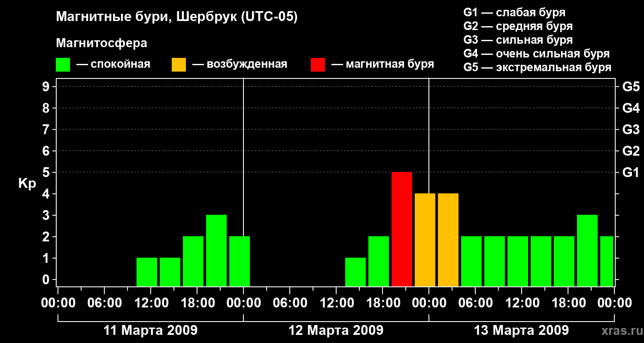Image resolution: width=644 pixels, height=343 pixels.
Task: Click the '06:00' time label for 12 Марта
Action: tap(290, 303)
